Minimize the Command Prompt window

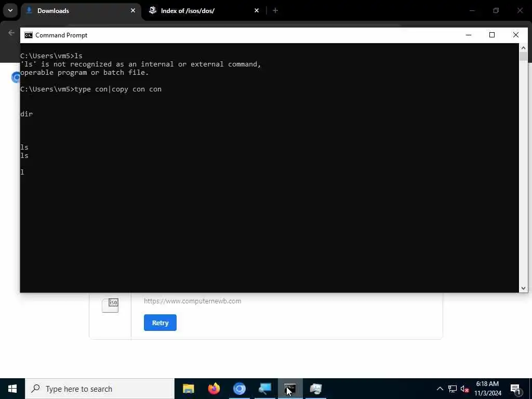[469, 35]
